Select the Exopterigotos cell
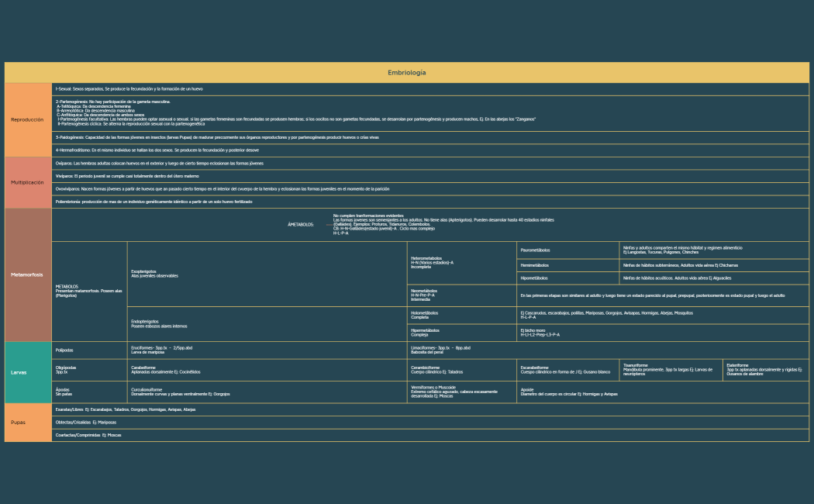This screenshot has height=504, width=814. click(267, 274)
